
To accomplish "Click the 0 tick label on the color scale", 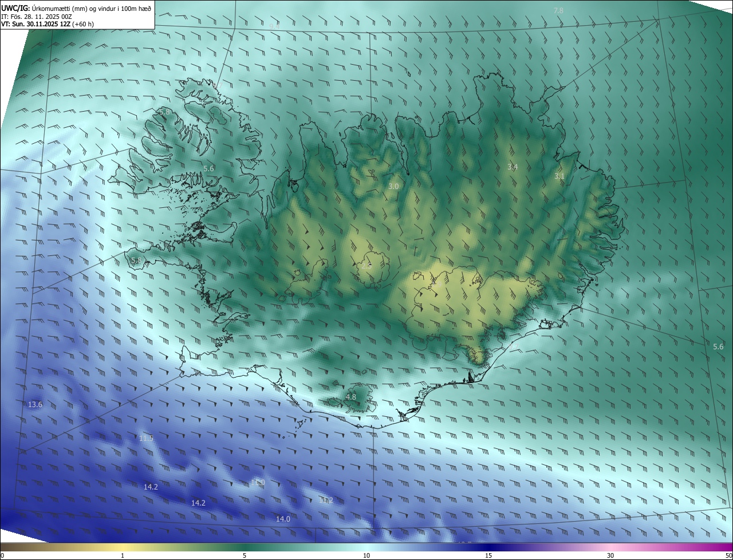I will [2, 556].
